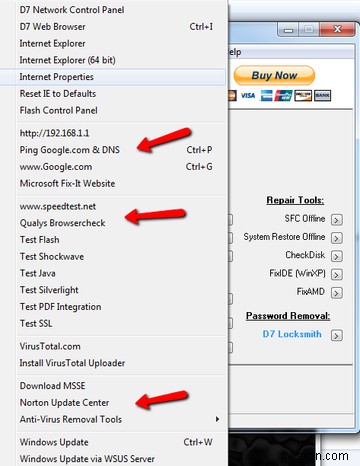
Task: Click the SFC Offline label
Action: click(305, 219)
